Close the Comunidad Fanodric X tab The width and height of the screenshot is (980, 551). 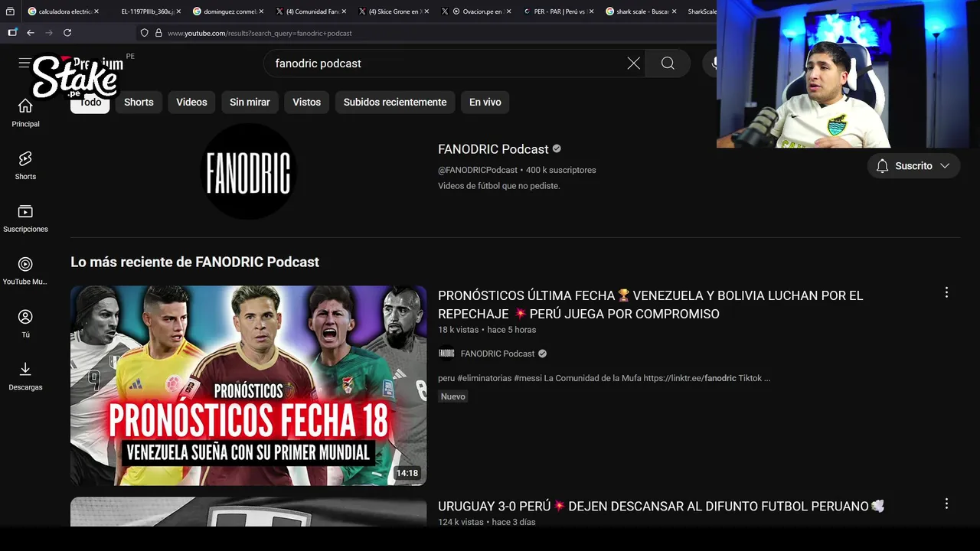click(x=344, y=11)
